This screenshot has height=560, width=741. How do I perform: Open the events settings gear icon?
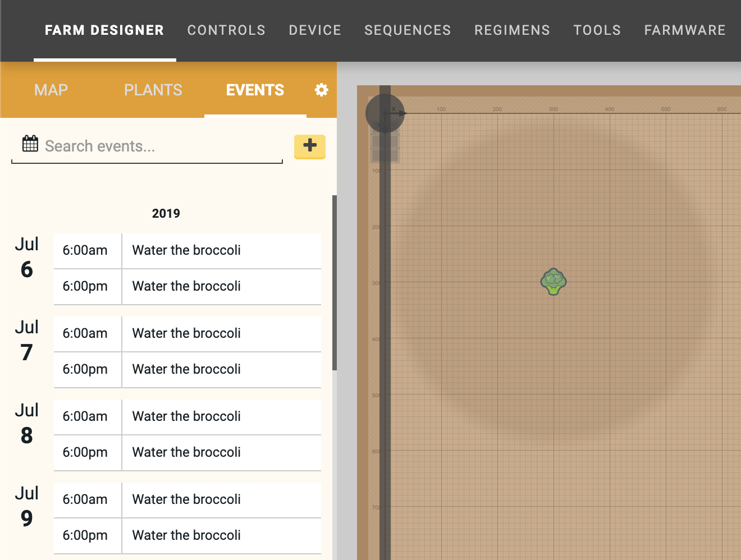(x=321, y=90)
